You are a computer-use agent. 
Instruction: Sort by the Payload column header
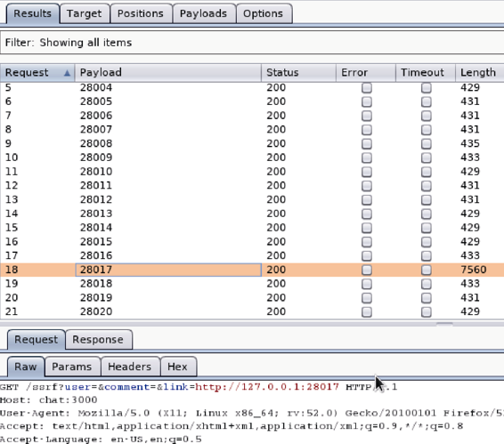[168, 73]
